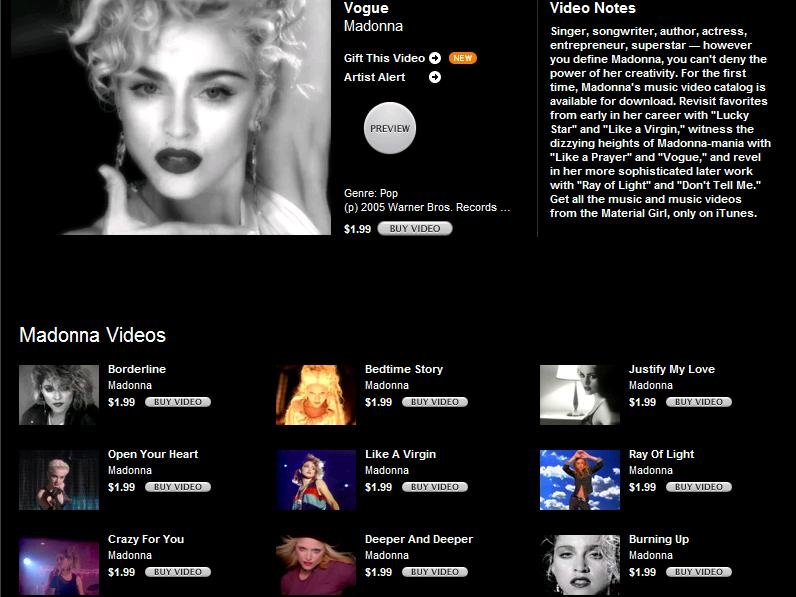The image size is (796, 597).
Task: Click the Madonna Videos section heading
Action: [92, 335]
